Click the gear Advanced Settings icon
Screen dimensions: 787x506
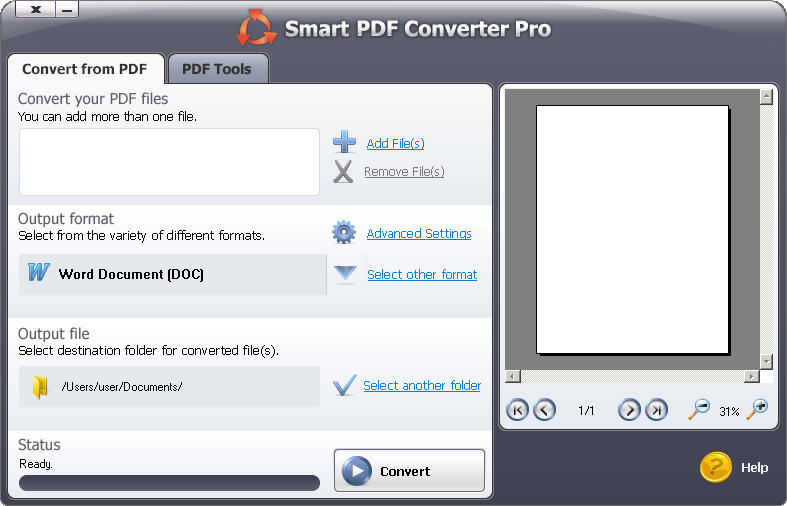click(x=344, y=232)
